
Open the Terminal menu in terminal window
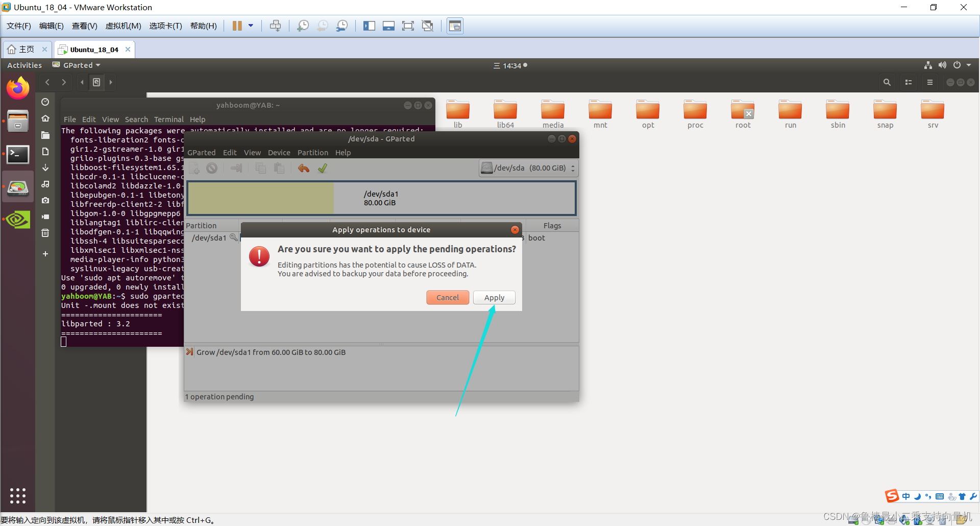pyautogui.click(x=169, y=119)
